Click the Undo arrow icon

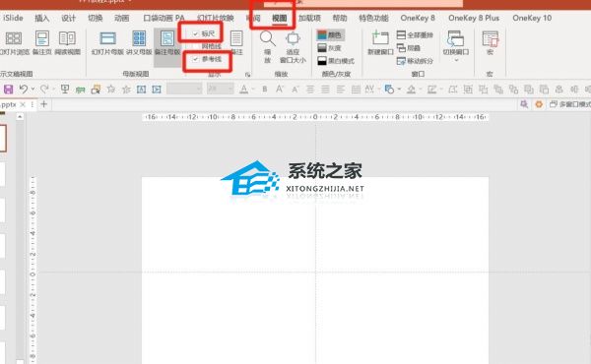click(24, 90)
